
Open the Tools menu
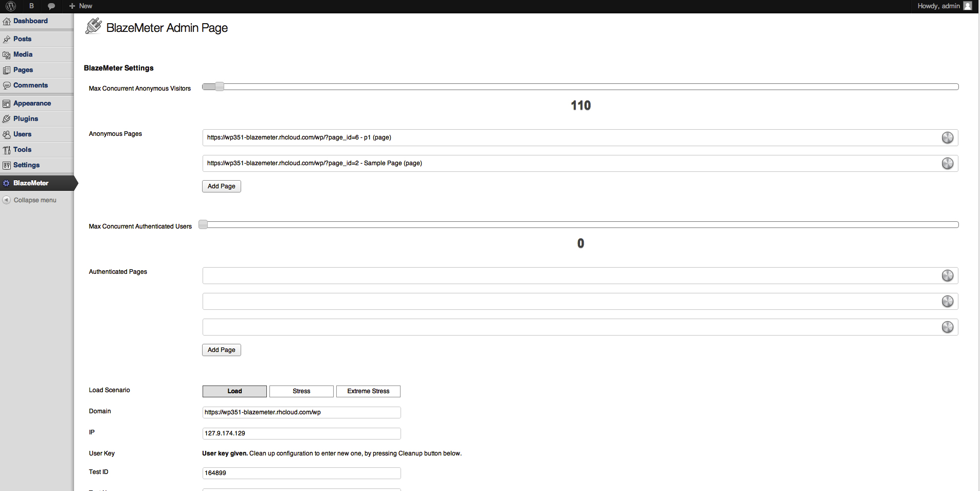(22, 150)
